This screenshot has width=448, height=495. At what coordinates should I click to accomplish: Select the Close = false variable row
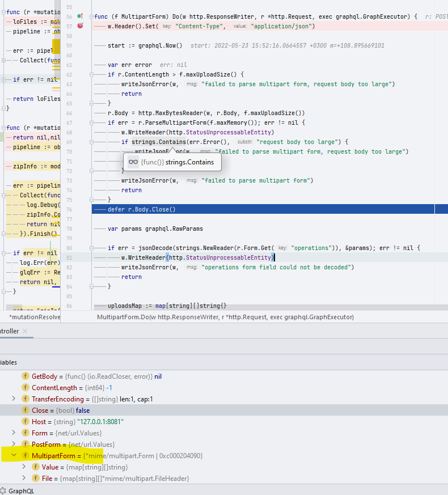[224, 411]
